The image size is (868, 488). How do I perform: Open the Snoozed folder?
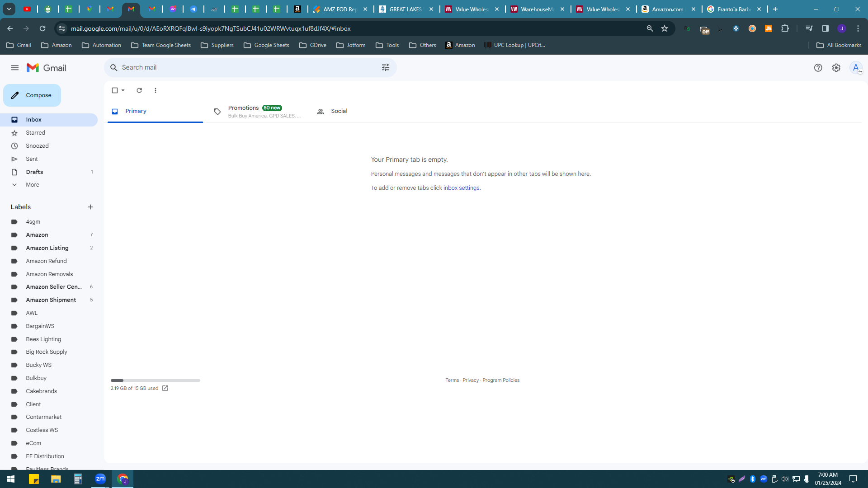(x=49, y=146)
